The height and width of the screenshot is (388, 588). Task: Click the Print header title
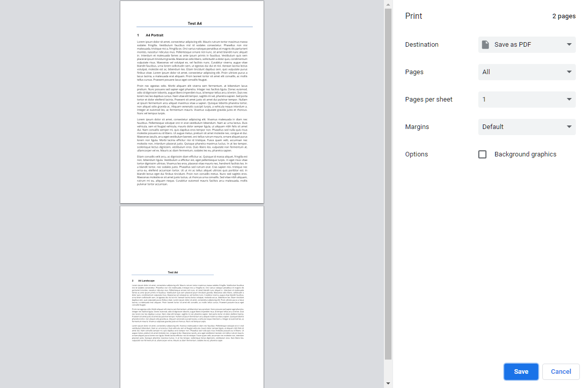point(413,16)
